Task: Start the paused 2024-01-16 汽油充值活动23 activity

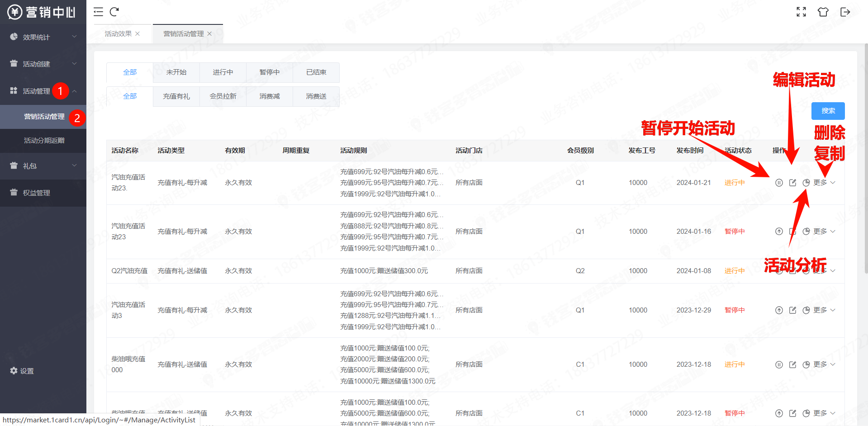Action: (779, 232)
